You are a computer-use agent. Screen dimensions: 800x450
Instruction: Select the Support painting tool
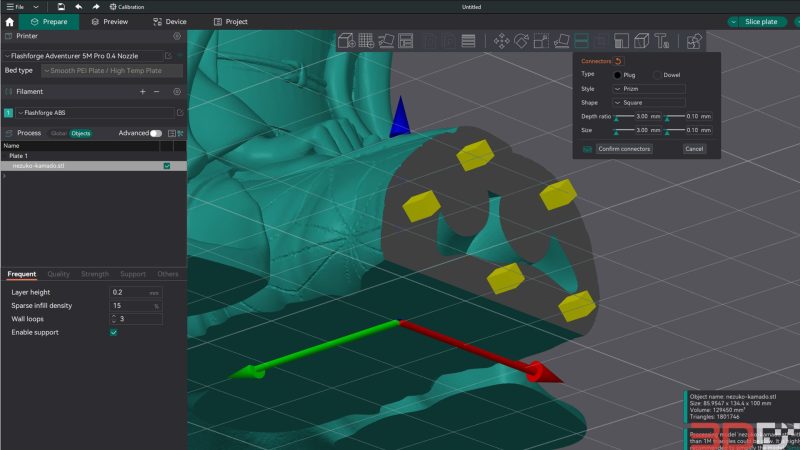(621, 41)
